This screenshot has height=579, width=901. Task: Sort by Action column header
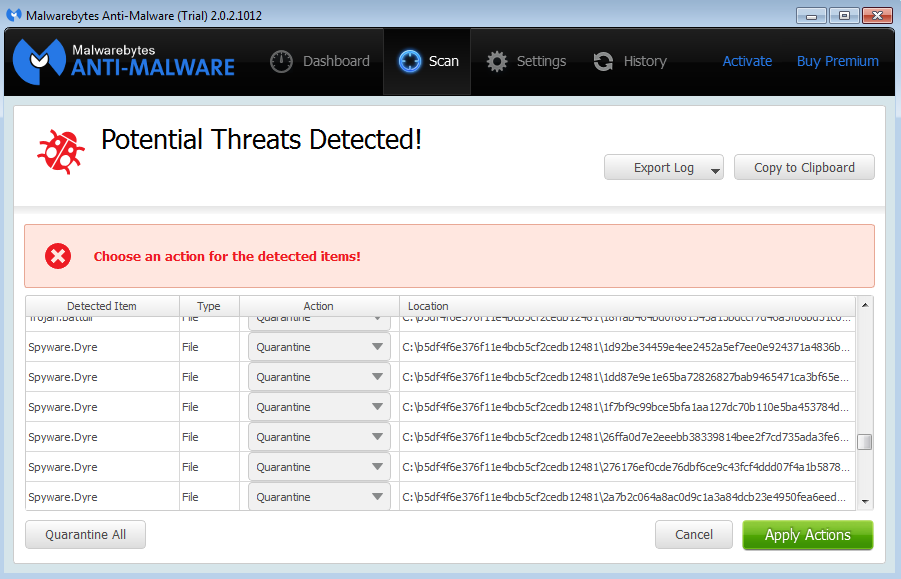pyautogui.click(x=319, y=306)
